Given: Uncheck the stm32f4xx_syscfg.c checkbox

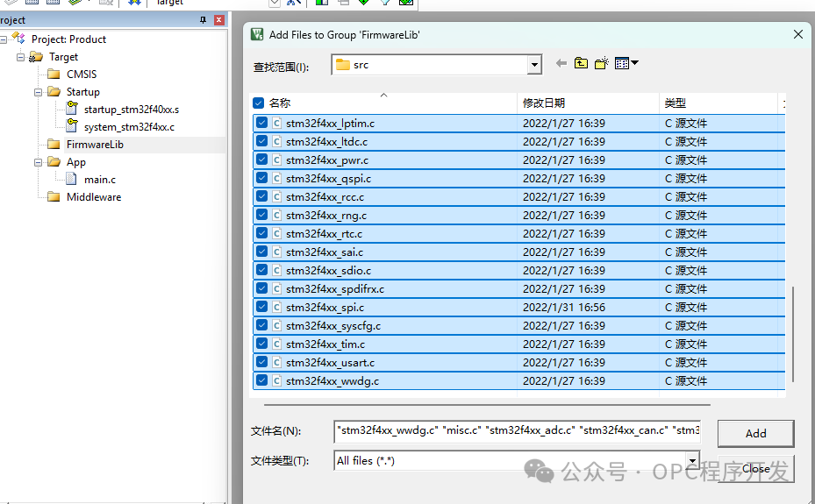Looking at the screenshot, I should pyautogui.click(x=262, y=325).
